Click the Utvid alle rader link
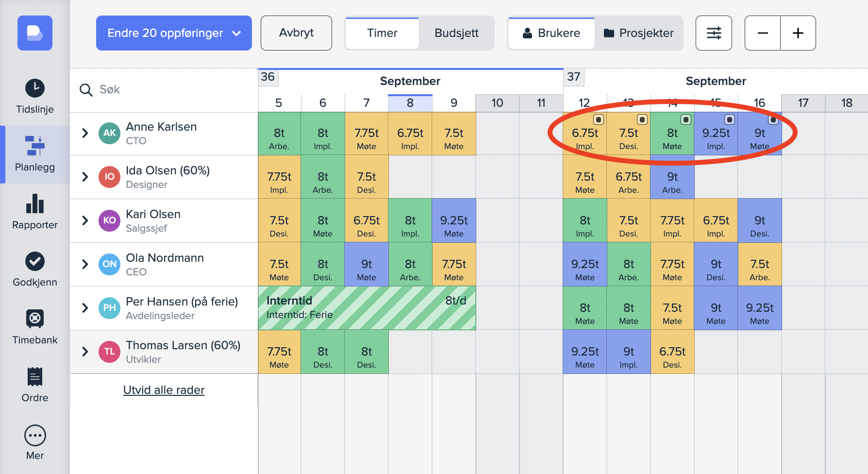The width and height of the screenshot is (868, 474). [164, 390]
